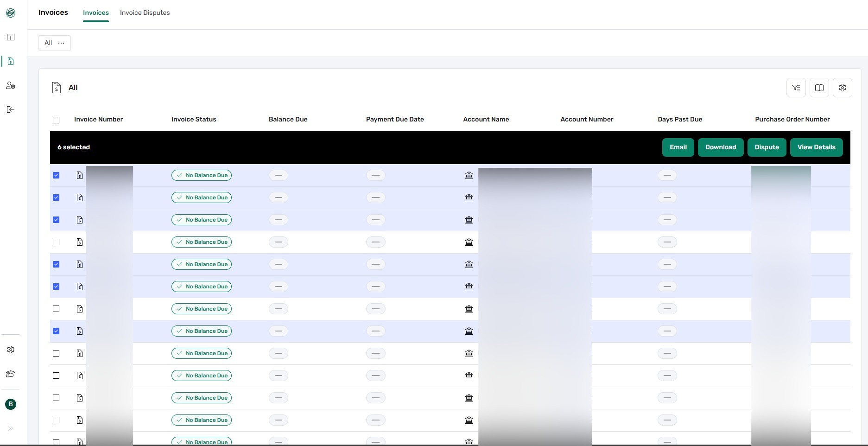The image size is (868, 446).
Task: Click the bank icon in the fourth row
Action: [x=469, y=242]
